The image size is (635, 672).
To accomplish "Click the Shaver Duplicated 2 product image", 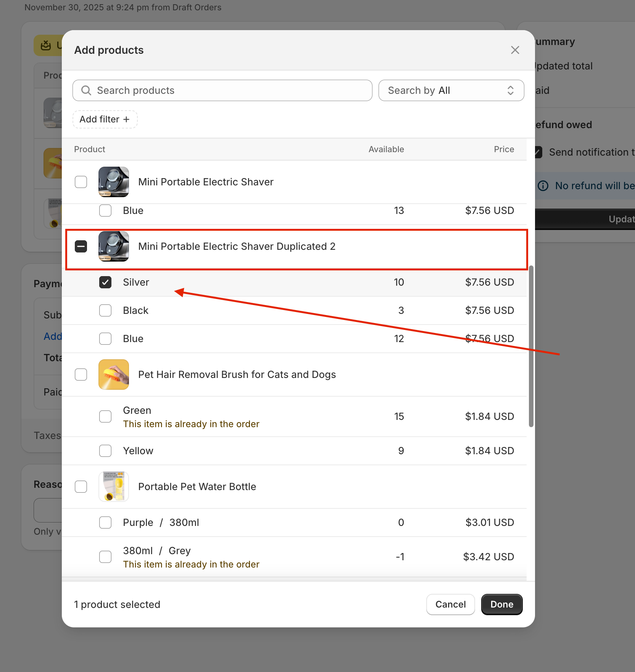I will [x=114, y=246].
